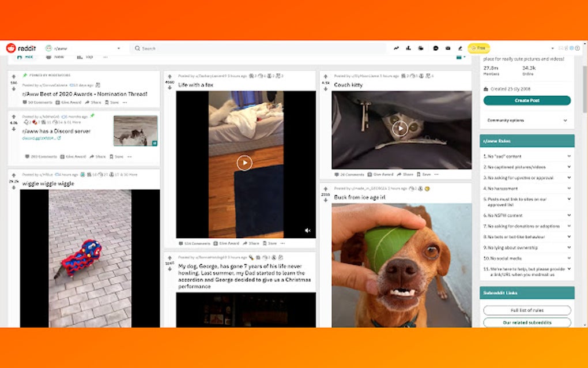Open "Our related subreddits"

526,322
